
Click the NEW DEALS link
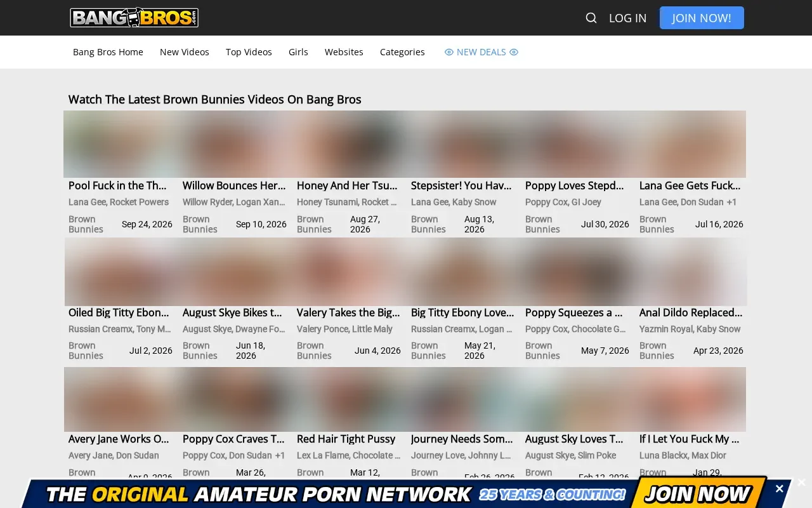coord(481,52)
